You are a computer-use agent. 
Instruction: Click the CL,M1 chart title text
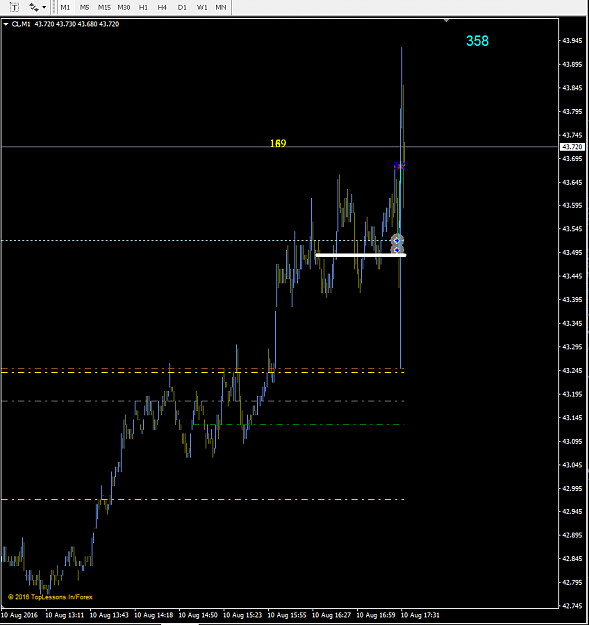click(x=21, y=24)
